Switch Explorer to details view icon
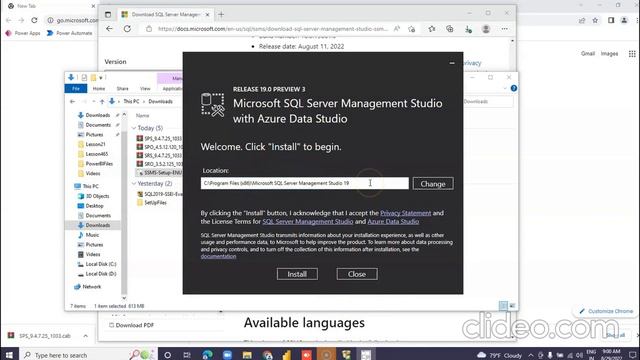The height and width of the screenshot is (360, 640). coord(503,306)
